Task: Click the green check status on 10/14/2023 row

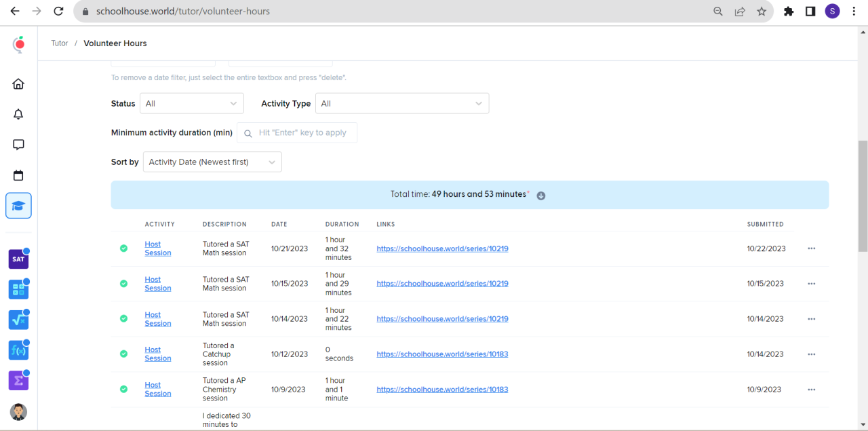Action: click(x=123, y=319)
